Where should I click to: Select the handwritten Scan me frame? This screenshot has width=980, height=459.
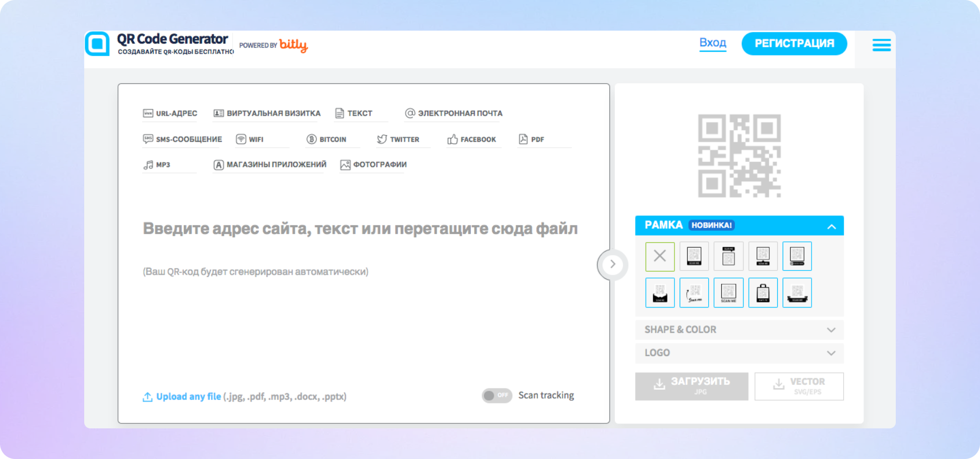point(694,292)
